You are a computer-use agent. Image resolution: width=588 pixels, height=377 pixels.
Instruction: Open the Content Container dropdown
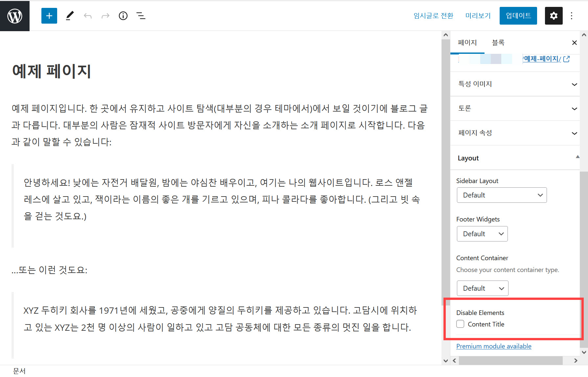pos(482,288)
